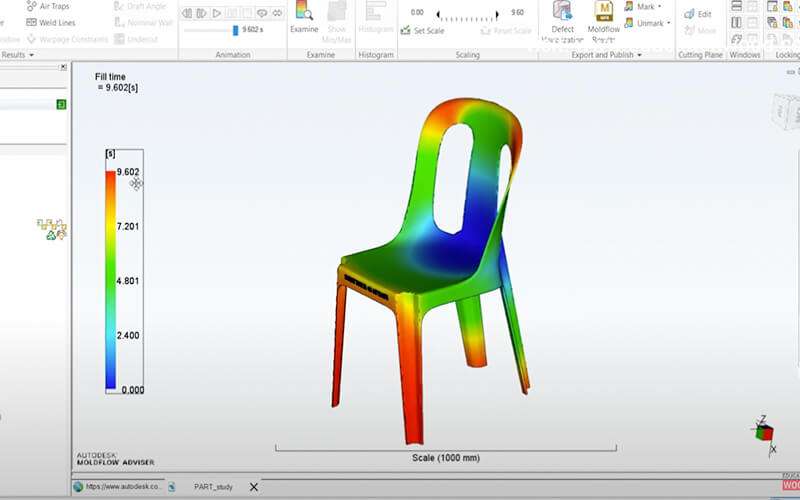
Task: Expand the Results panel dropdown
Action: pos(31,55)
